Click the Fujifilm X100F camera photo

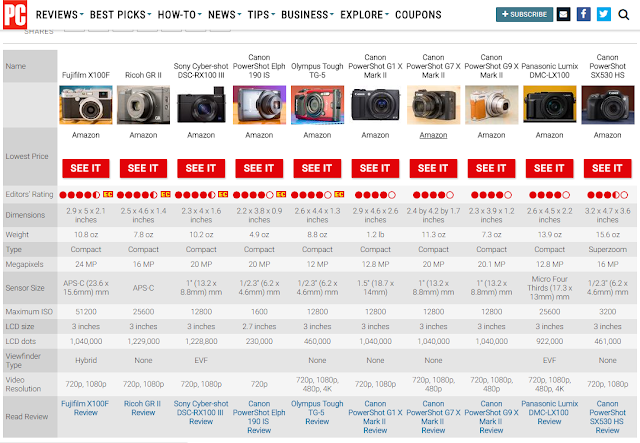(x=86, y=105)
